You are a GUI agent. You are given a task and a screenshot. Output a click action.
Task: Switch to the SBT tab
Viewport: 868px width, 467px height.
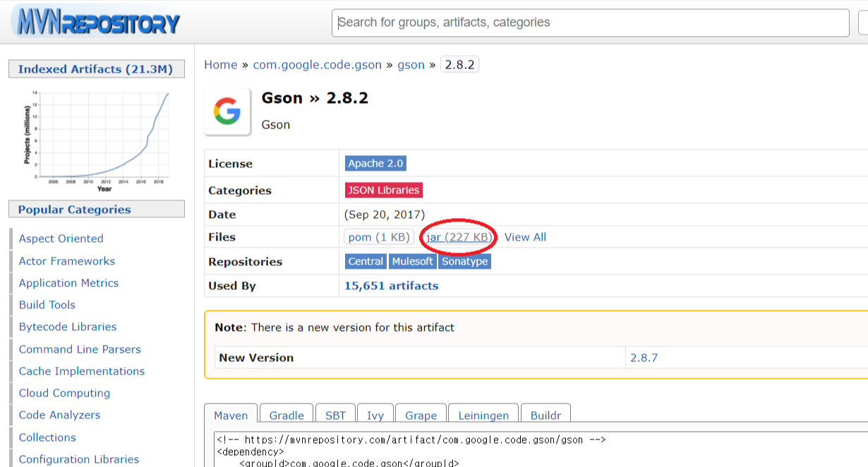coord(335,415)
